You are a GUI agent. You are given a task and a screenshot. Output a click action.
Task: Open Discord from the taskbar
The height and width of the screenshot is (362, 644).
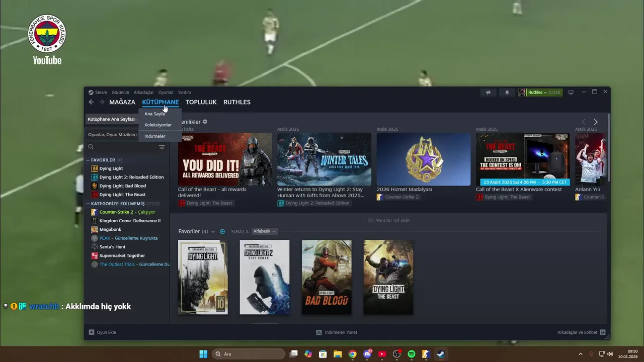(x=367, y=354)
